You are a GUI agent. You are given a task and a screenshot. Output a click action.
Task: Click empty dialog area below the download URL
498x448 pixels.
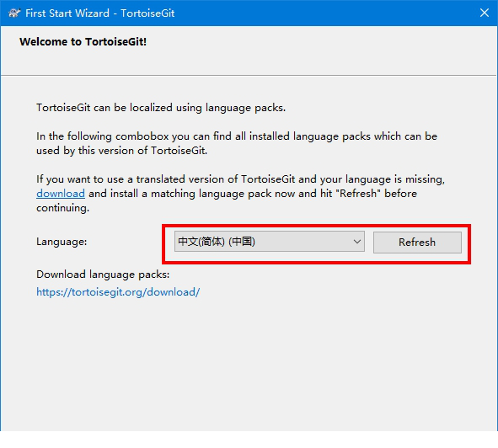pyautogui.click(x=249, y=362)
